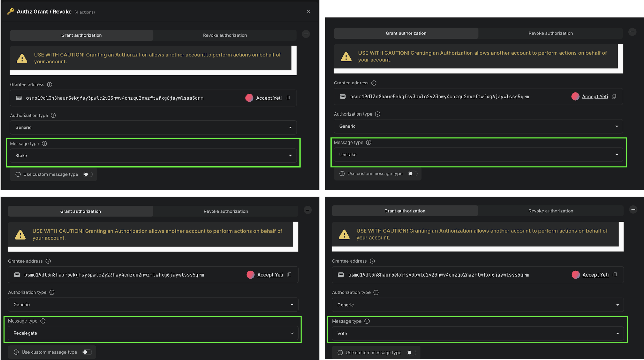Viewport: 644px width, 360px height.
Task: Click the warning triangle caution icon top-left panel
Action: (x=22, y=58)
